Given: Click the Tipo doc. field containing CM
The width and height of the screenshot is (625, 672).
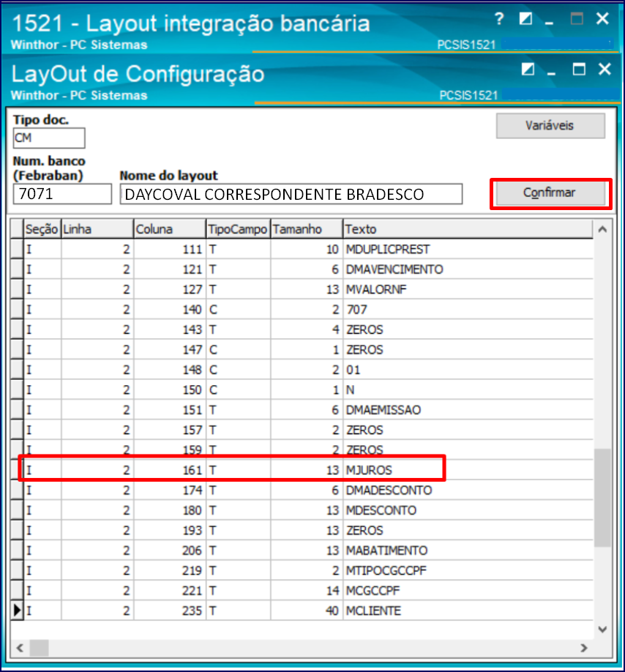Looking at the screenshot, I should coord(49,138).
